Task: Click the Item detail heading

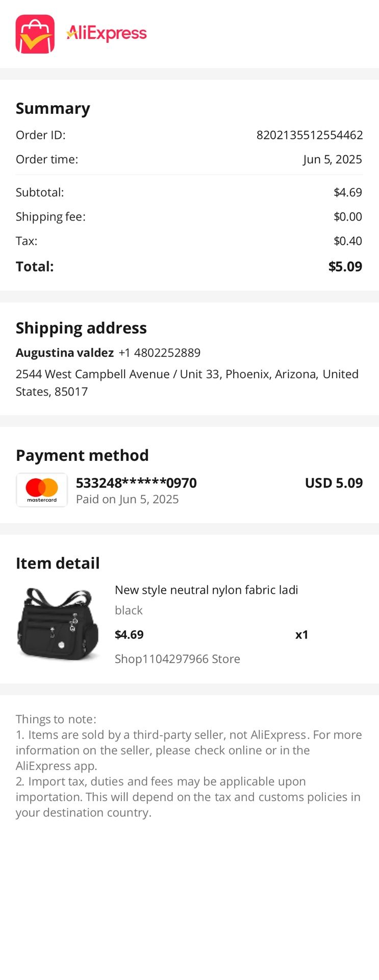Action: pyautogui.click(x=58, y=563)
